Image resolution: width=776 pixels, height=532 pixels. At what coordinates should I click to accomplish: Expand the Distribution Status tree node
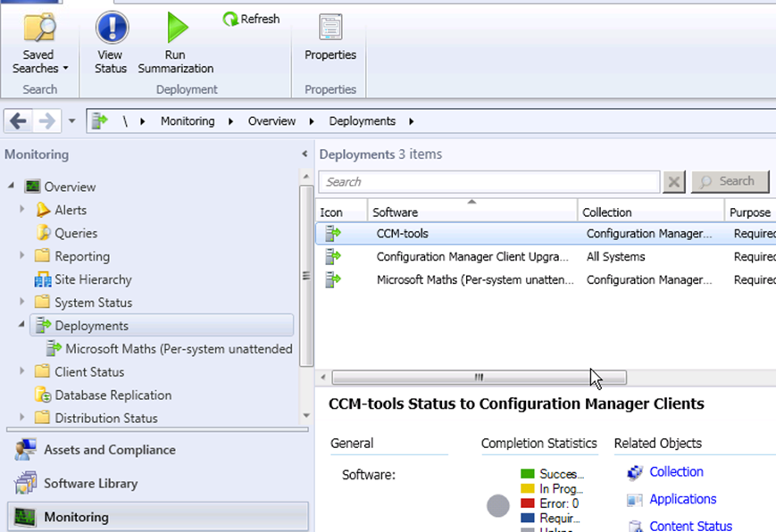(21, 417)
